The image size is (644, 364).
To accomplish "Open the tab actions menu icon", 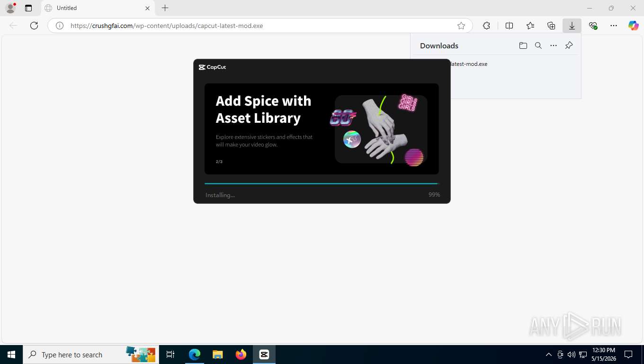I will (28, 8).
